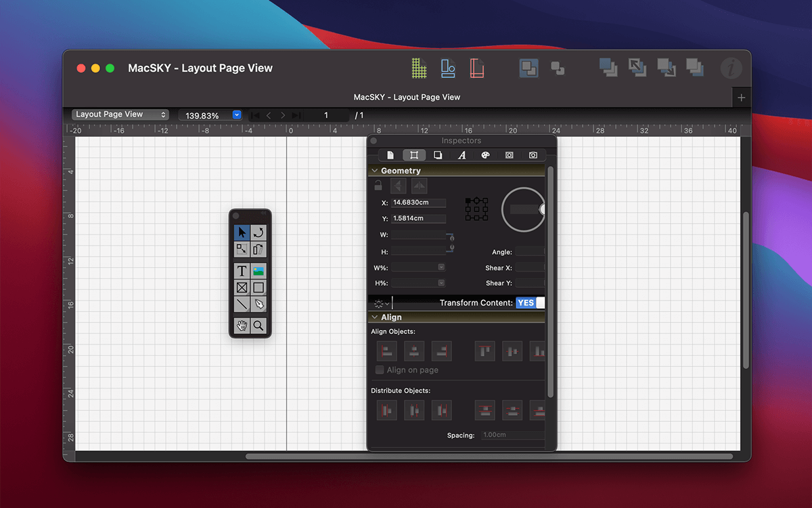This screenshot has height=508, width=812.
Task: Open the zoom percentage dropdown arrow
Action: [237, 115]
